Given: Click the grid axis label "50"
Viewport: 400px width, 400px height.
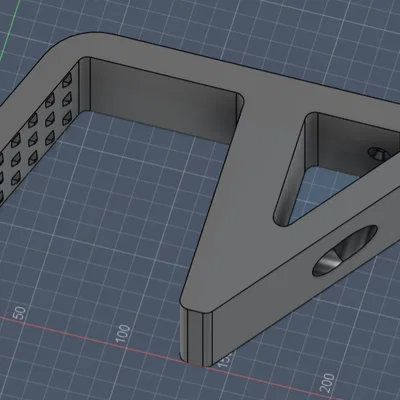Looking at the screenshot, I should [20, 313].
